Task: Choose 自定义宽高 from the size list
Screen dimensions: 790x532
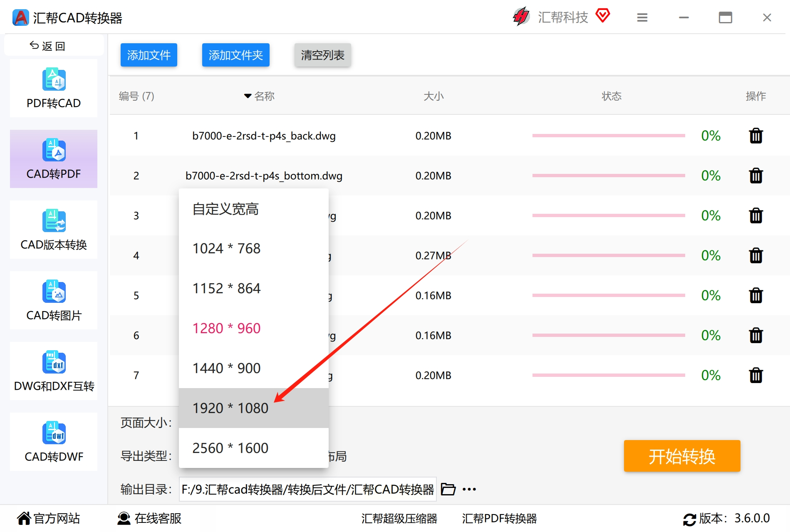Action: (254, 209)
